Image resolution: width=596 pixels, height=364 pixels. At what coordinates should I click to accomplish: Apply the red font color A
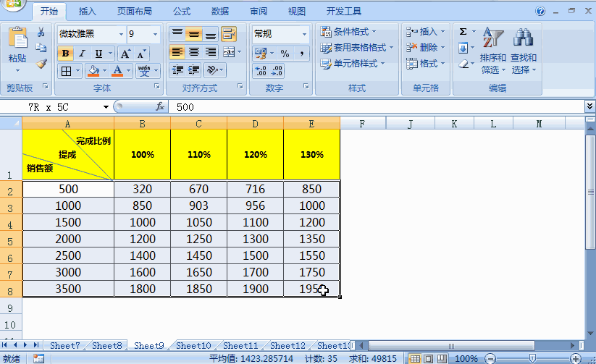117,71
